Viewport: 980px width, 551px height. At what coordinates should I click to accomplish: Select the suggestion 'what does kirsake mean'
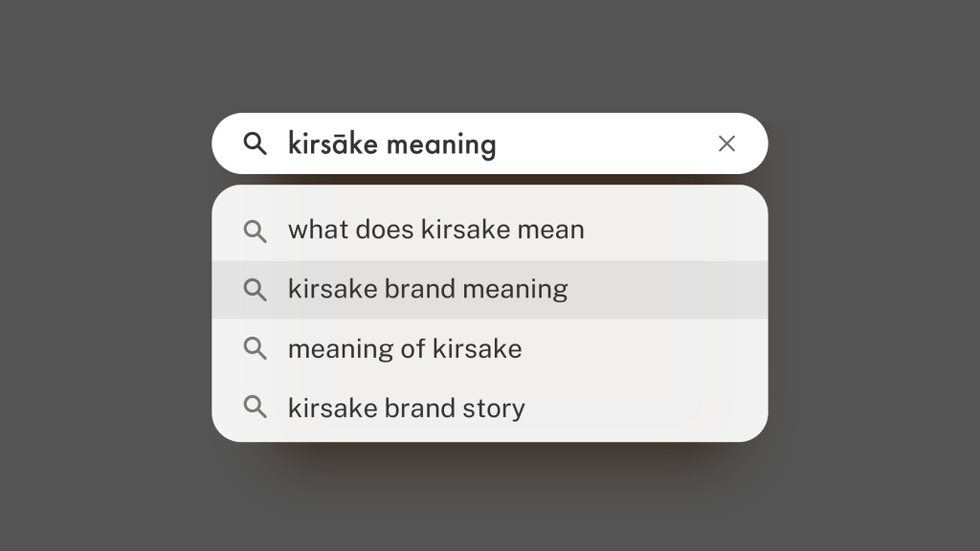(x=435, y=230)
